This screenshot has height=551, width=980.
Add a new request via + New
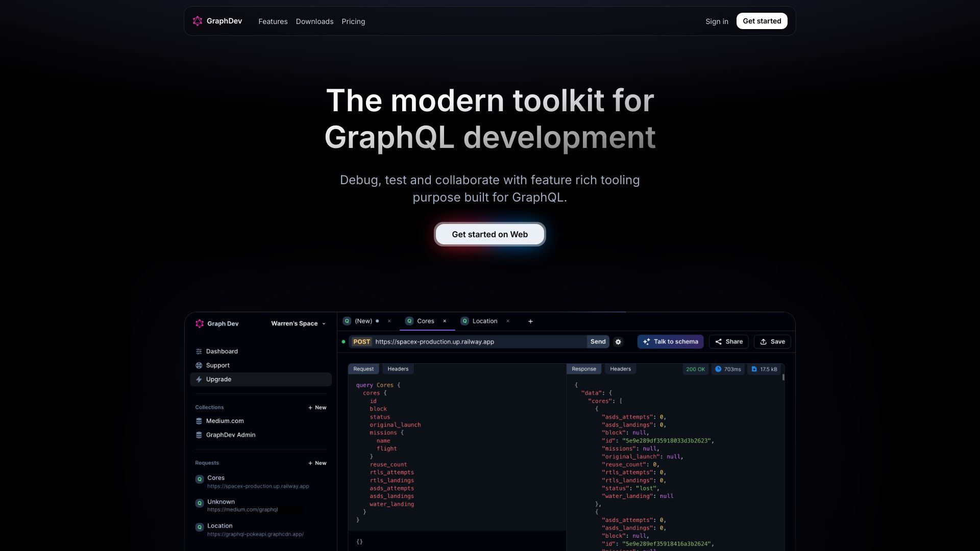(316, 463)
